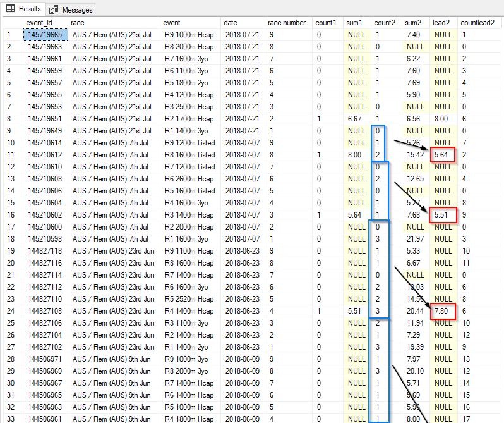Click event cell R7 1200m Listed
This screenshot has height=423, width=504.
190,167
